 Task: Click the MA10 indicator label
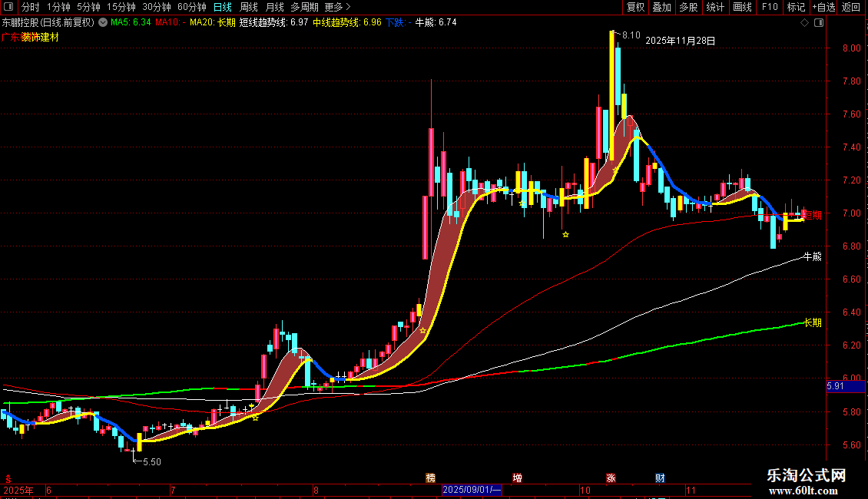click(x=170, y=23)
